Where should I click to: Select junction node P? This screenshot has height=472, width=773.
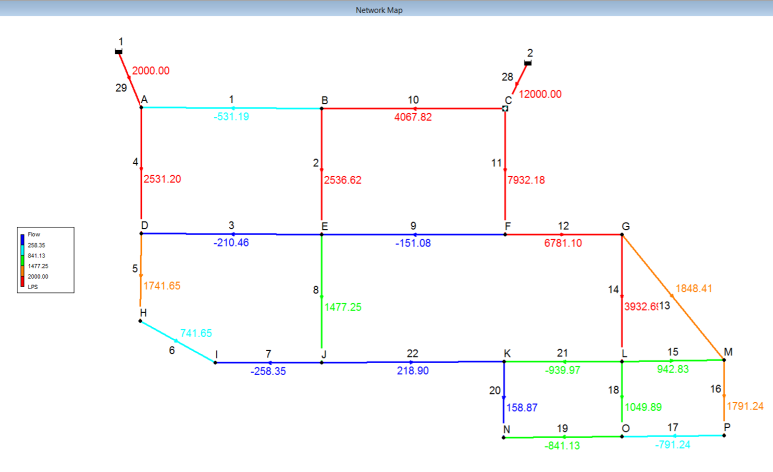[724, 436]
